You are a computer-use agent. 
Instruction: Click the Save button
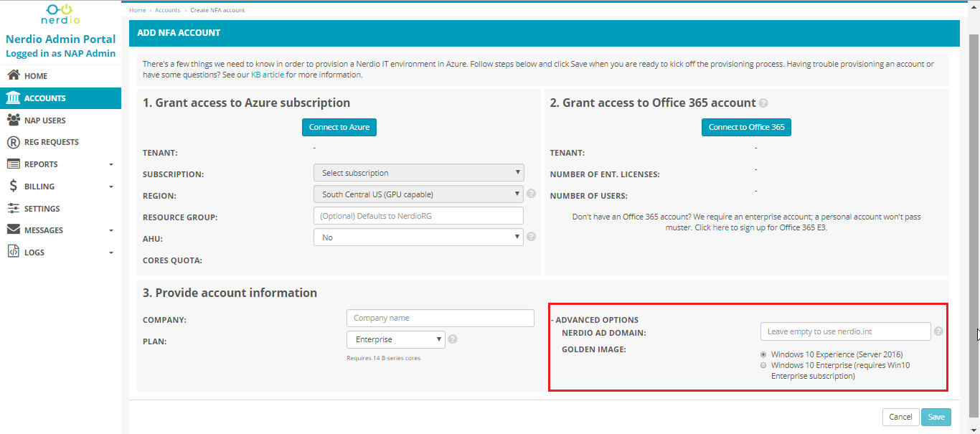pos(936,417)
